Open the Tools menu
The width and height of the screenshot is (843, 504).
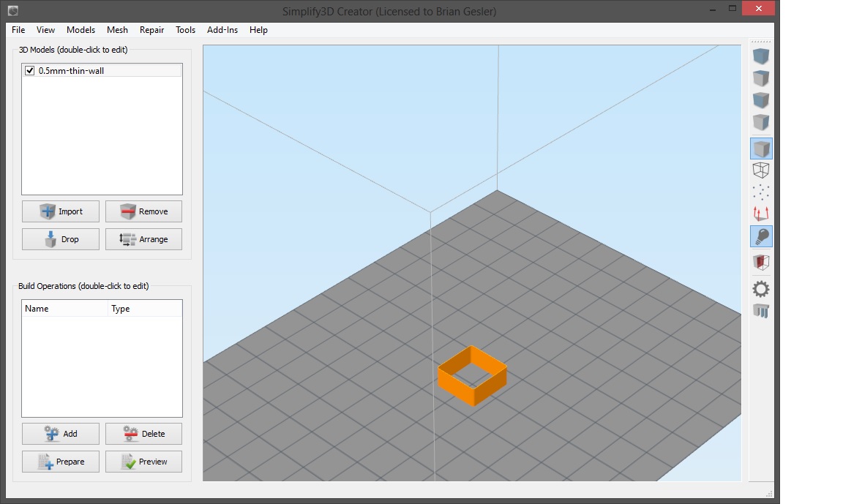[x=185, y=30]
